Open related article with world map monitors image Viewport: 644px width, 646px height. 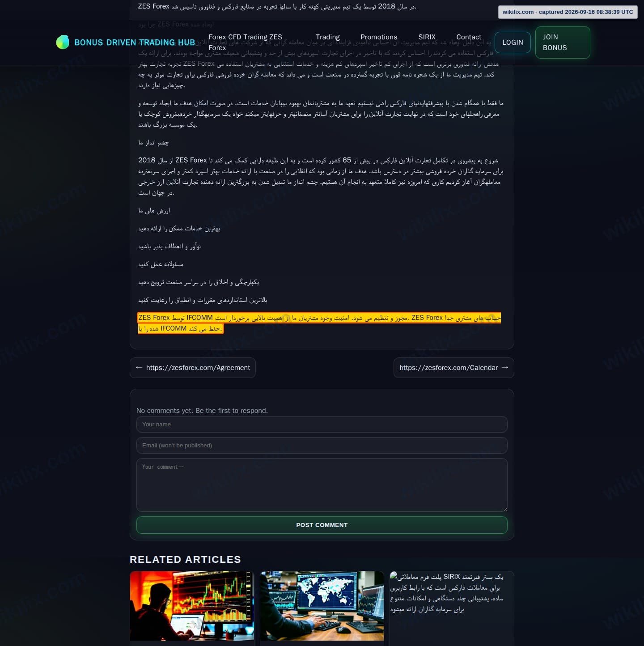click(322, 606)
